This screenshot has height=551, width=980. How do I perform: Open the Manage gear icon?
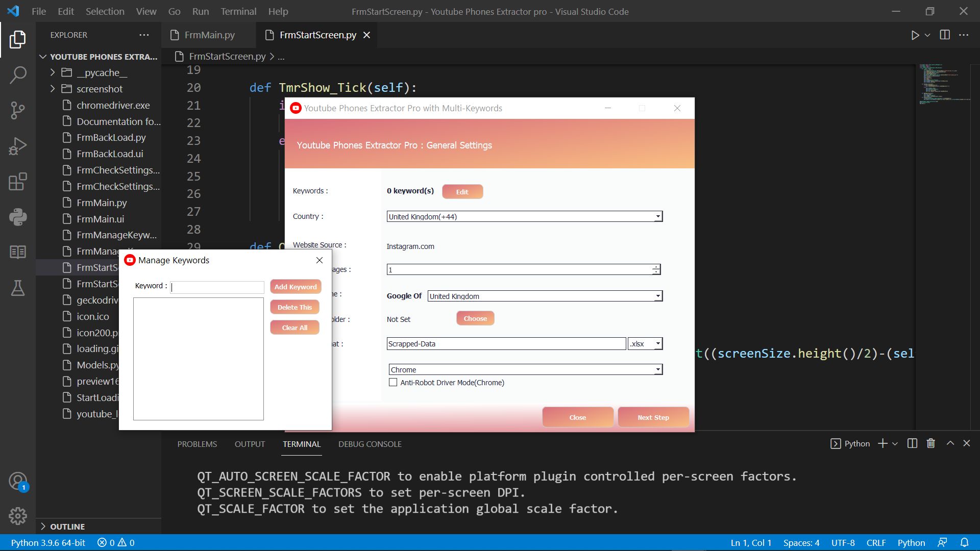click(17, 516)
